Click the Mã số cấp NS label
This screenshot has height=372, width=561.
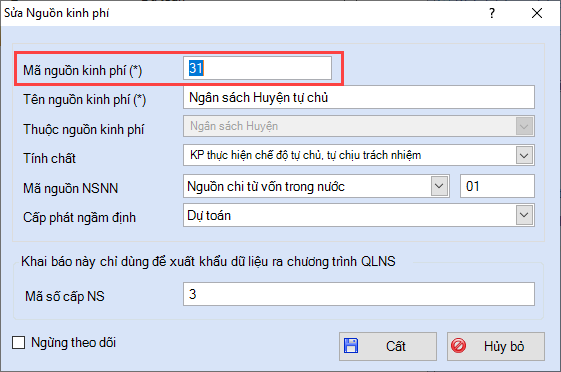tap(65, 296)
